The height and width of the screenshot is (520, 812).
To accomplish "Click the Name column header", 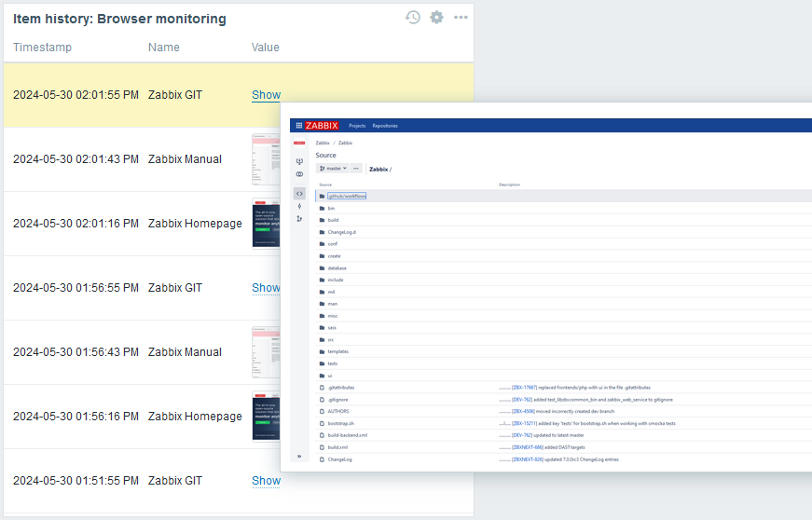I will 164,48.
